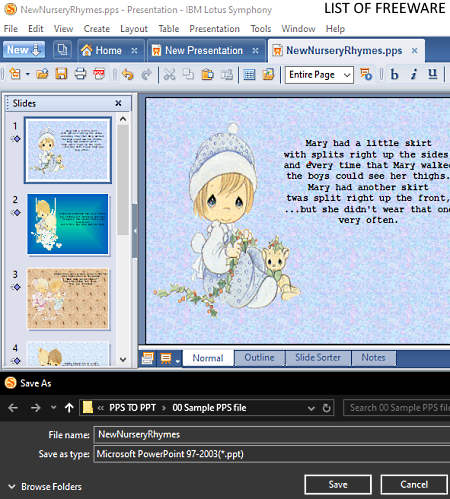Open the Edit menu
The height and width of the screenshot is (499, 450).
tap(36, 29)
